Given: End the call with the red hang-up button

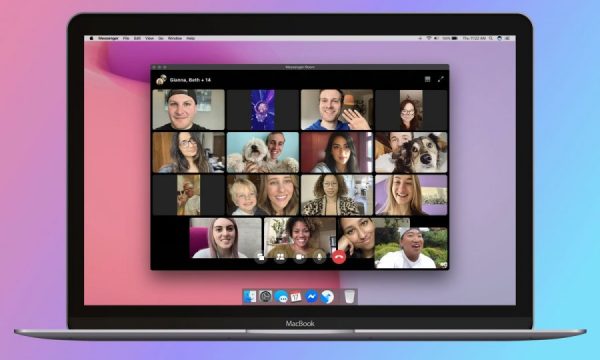Looking at the screenshot, I should (x=339, y=257).
